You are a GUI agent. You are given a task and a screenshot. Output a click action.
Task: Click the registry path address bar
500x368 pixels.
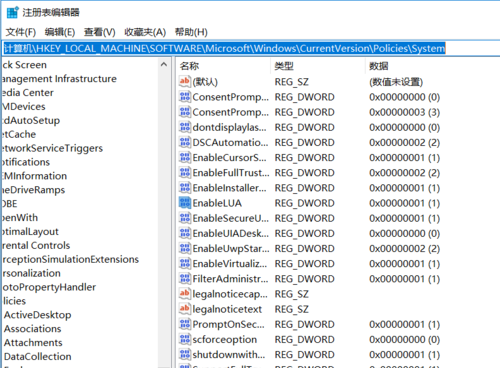click(251, 49)
